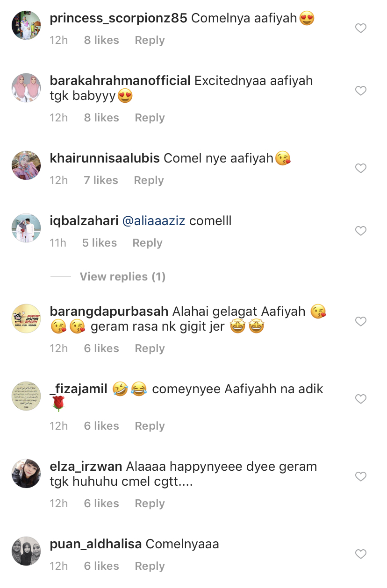Reply to princess_scorpionz85's comment

click(150, 40)
